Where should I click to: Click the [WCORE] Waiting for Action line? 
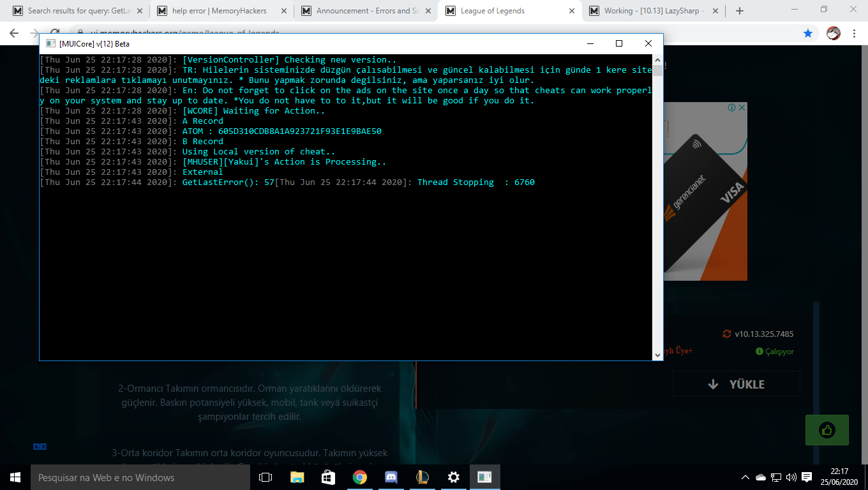tap(254, 111)
